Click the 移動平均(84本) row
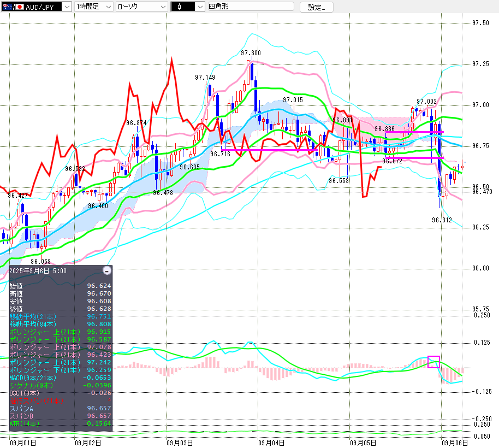The height and width of the screenshot is (448, 499). 61,324
